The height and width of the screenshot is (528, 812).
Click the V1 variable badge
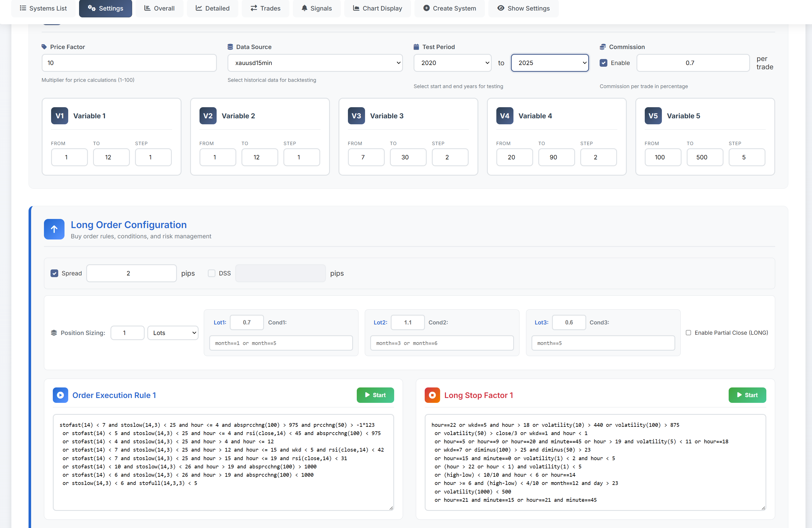pyautogui.click(x=59, y=116)
